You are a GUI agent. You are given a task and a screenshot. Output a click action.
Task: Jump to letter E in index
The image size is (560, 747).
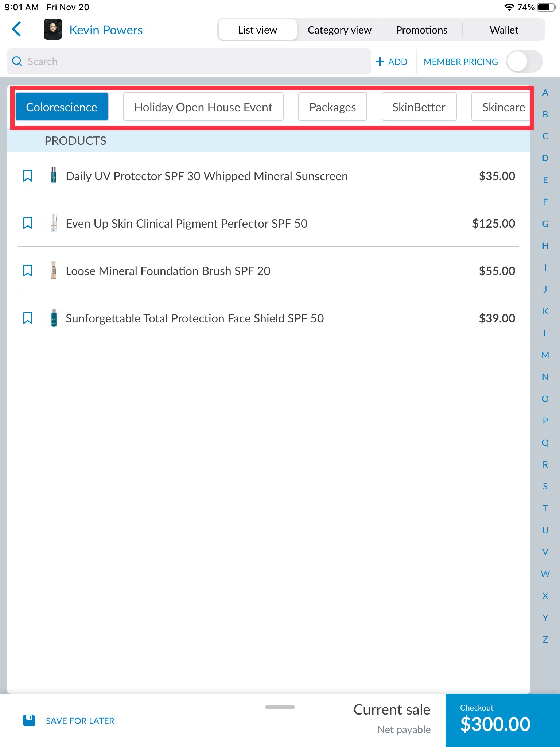click(x=545, y=180)
